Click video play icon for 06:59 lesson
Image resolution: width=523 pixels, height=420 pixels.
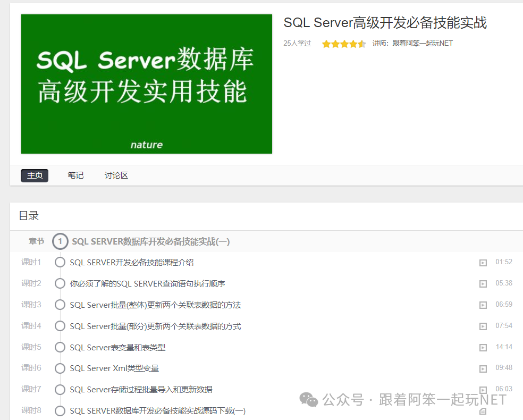tap(483, 305)
